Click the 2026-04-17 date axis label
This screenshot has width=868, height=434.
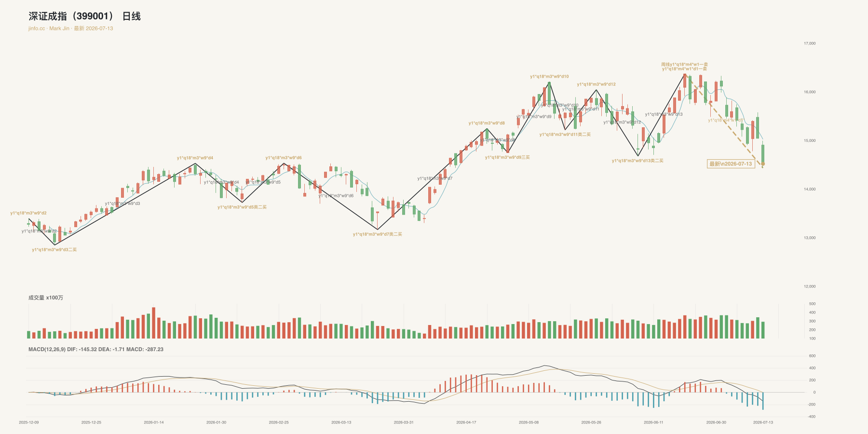click(x=466, y=422)
